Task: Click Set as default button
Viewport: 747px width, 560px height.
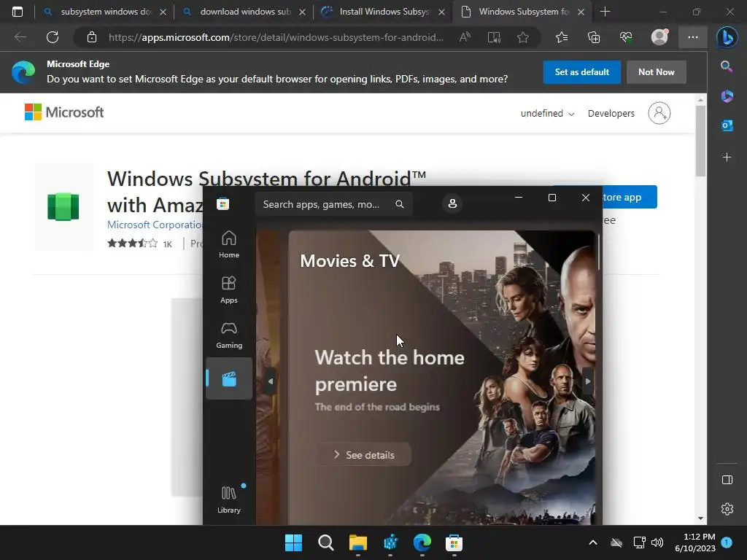Action: point(581,72)
